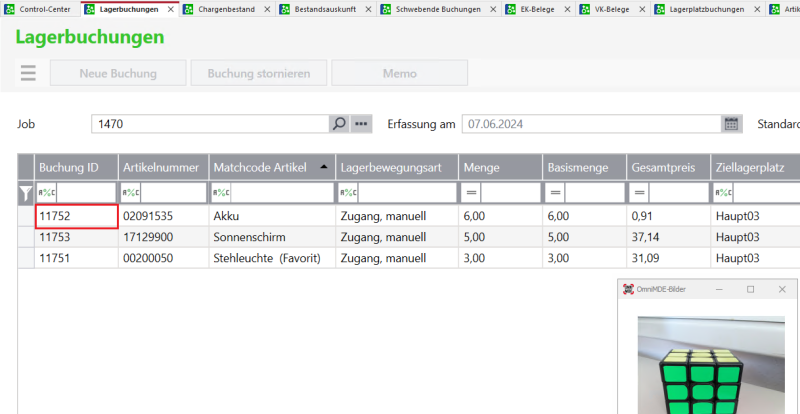Click the Gesamtpreis equals filter operator
Viewport: 800px width, 414px height.
point(638,192)
